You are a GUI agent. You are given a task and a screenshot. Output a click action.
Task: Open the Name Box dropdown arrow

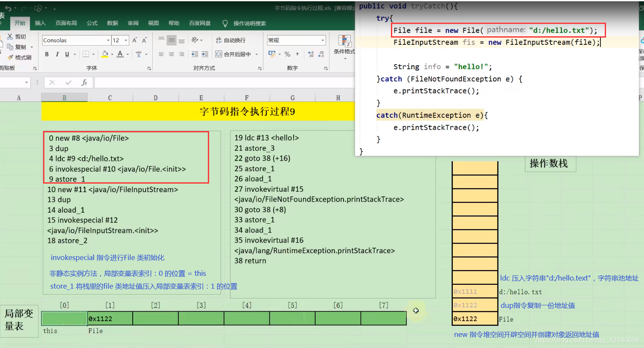(x=26, y=82)
